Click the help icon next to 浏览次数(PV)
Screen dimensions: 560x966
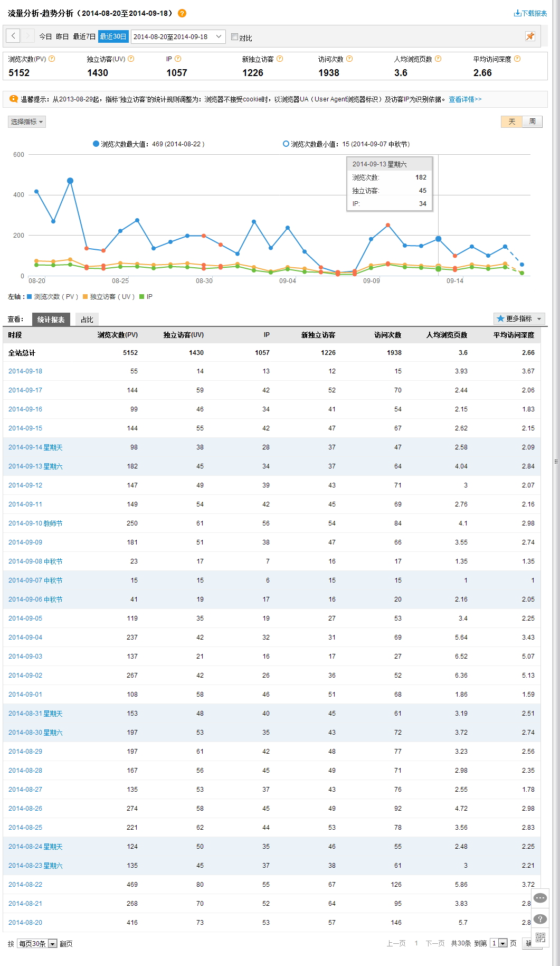pos(52,59)
